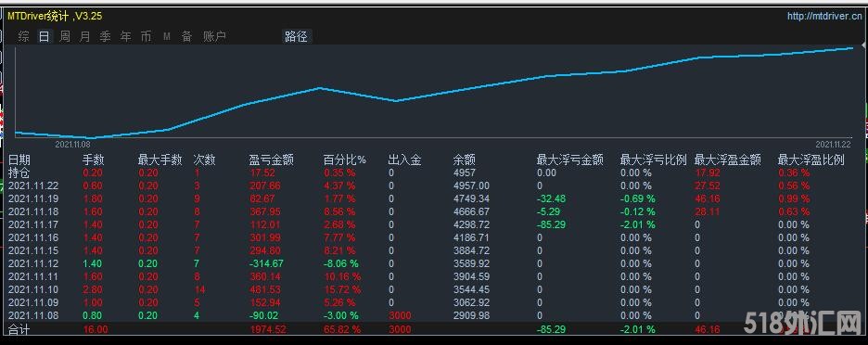Select the 2021.11.08 date row
This screenshot has height=345, width=868.
(33, 315)
